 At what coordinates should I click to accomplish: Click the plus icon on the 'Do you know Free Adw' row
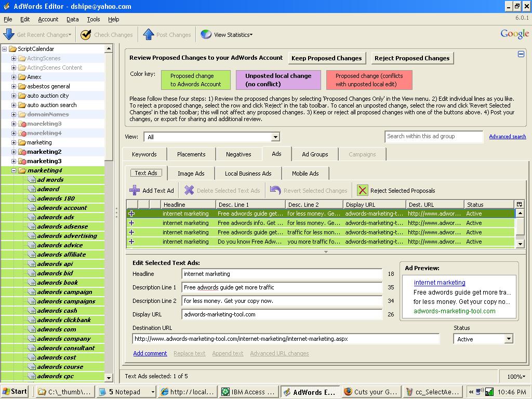point(131,242)
